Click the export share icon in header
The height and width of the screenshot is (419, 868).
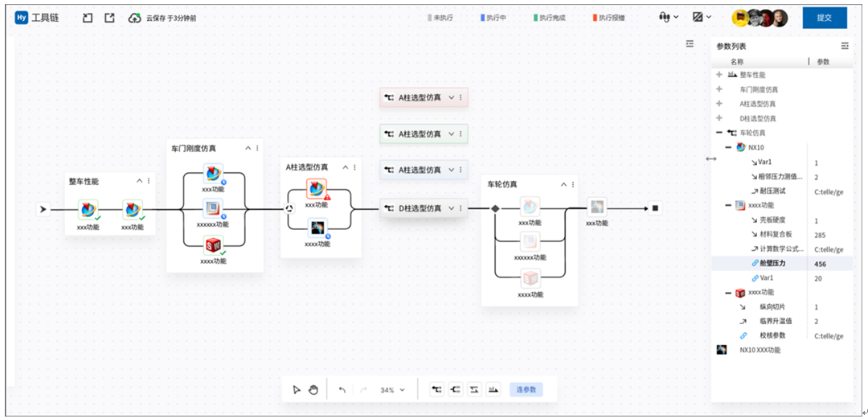click(109, 18)
